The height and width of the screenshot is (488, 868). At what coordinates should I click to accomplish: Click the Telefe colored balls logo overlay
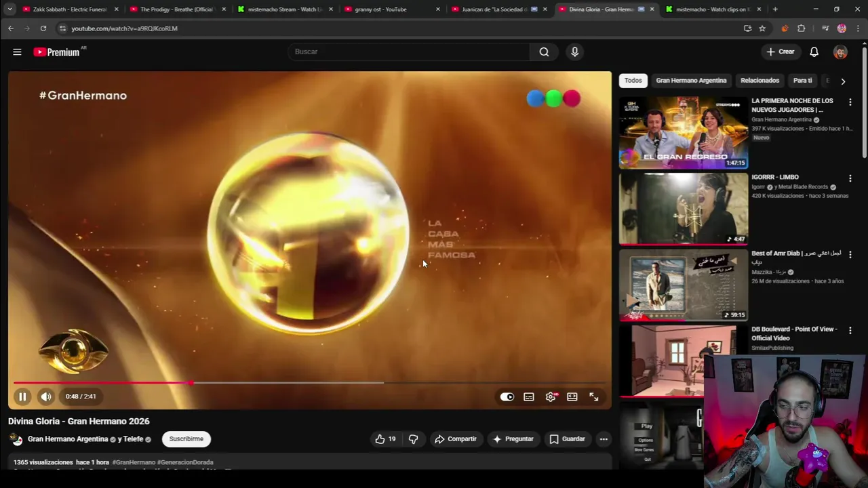click(553, 99)
